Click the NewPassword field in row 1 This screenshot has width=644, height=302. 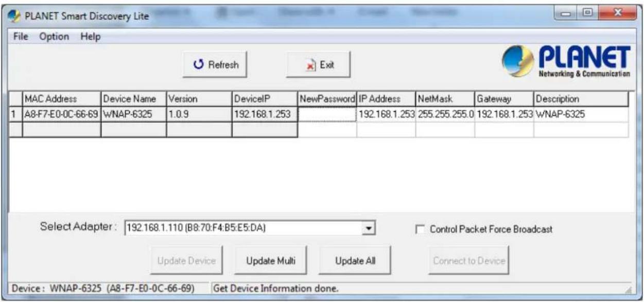pyautogui.click(x=327, y=114)
